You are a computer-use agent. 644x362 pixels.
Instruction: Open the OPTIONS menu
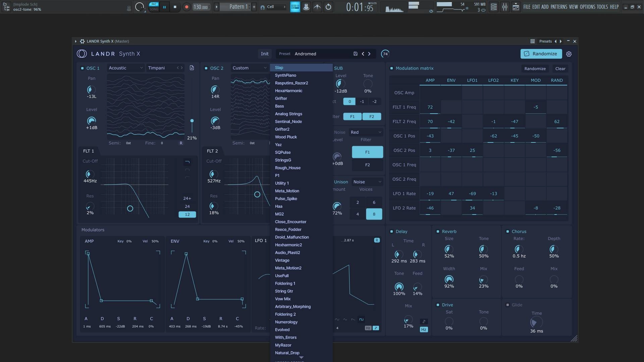pyautogui.click(x=587, y=7)
